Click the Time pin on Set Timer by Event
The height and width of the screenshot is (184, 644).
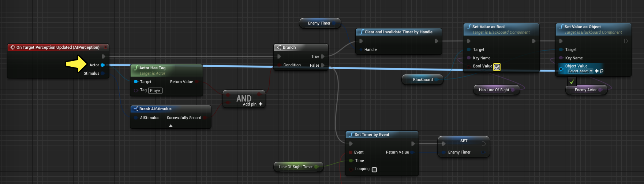pos(351,161)
